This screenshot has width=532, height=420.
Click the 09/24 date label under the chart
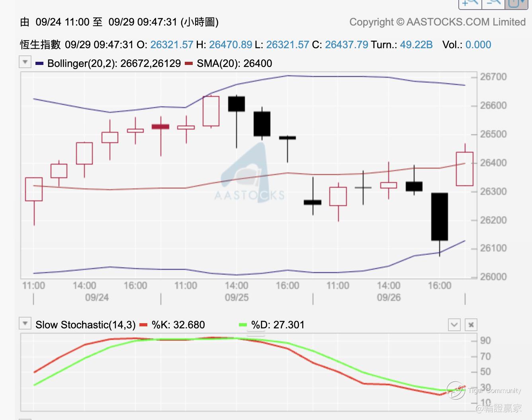(97, 298)
